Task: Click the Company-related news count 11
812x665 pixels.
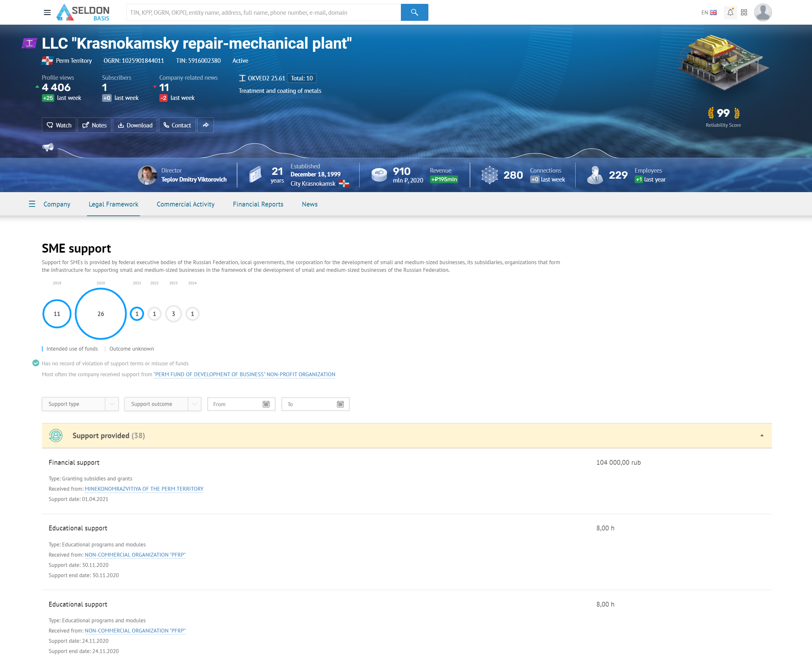Action: [x=164, y=87]
